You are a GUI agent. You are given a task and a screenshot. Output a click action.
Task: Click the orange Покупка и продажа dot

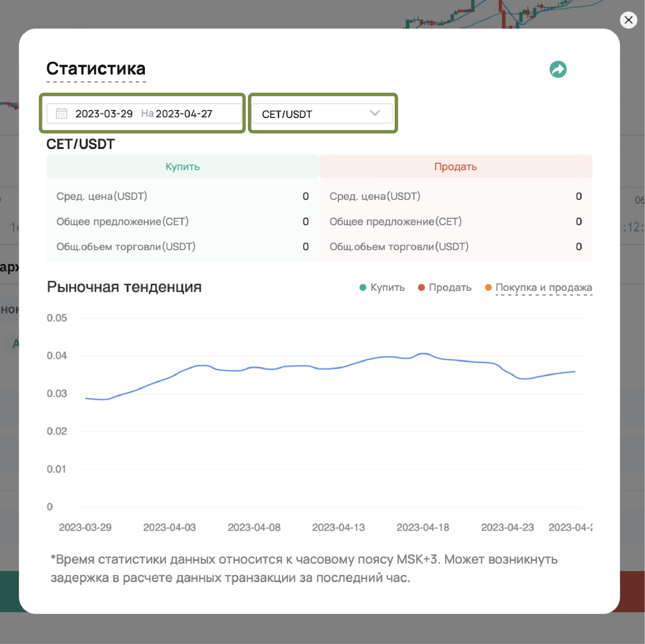488,288
